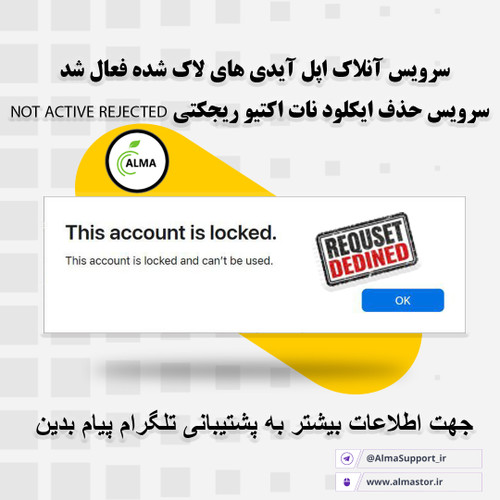Click the 'This account is locked.' heading

coord(171,232)
